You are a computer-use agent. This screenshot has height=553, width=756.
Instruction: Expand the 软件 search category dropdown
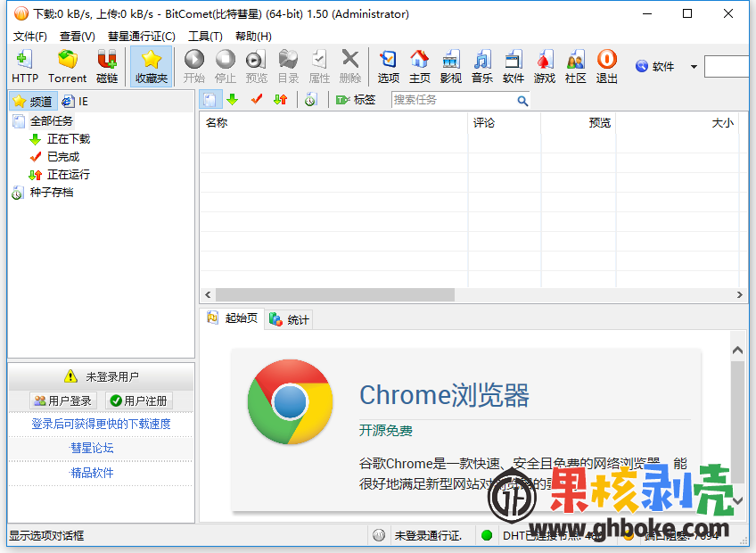click(x=694, y=67)
